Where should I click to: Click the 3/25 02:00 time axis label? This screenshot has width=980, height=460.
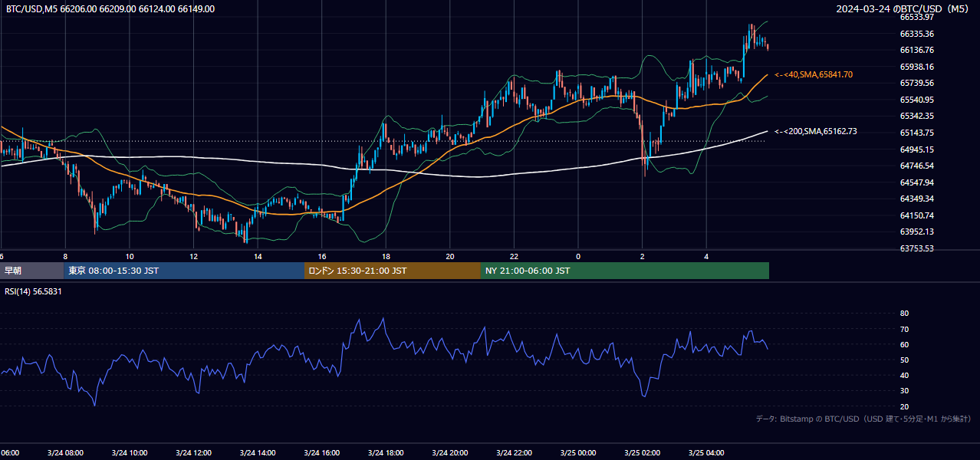click(642, 453)
